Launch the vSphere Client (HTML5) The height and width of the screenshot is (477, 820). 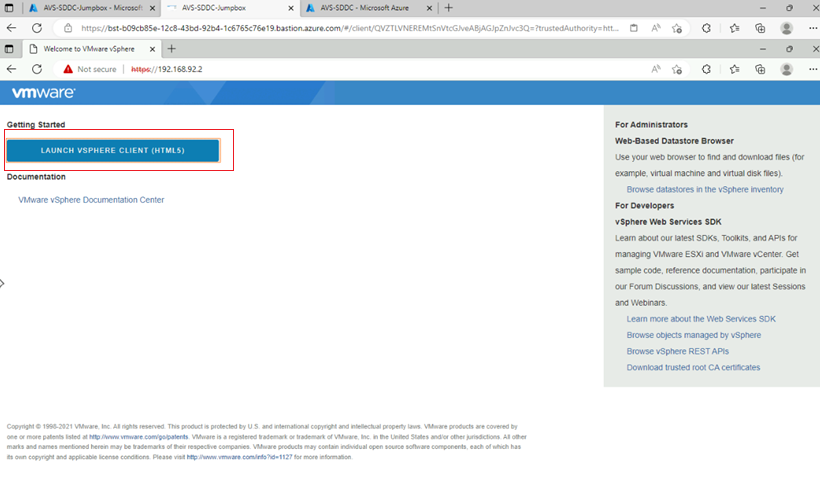(112, 150)
